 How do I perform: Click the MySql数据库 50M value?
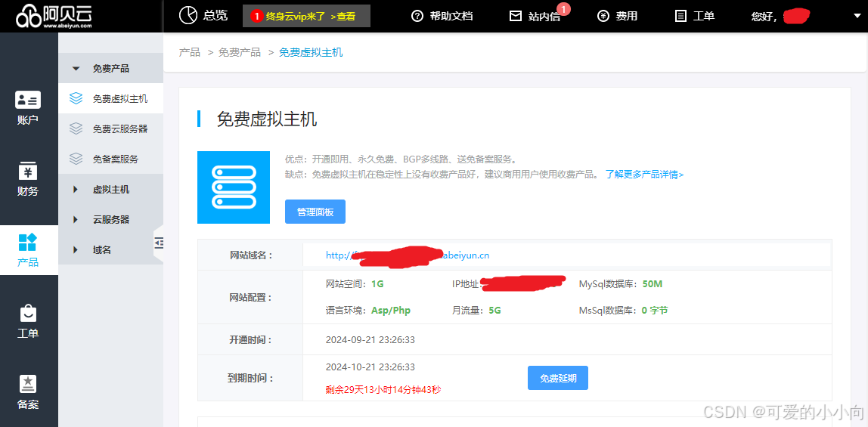652,284
